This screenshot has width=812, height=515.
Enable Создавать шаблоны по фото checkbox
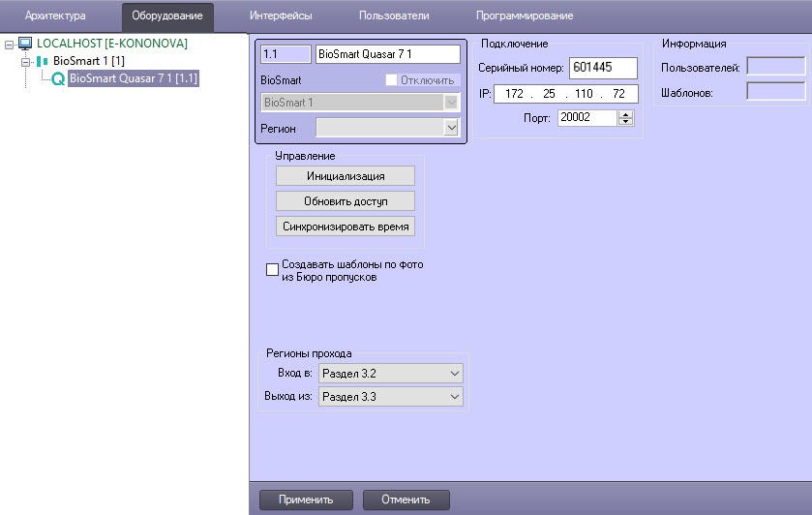pyautogui.click(x=272, y=269)
